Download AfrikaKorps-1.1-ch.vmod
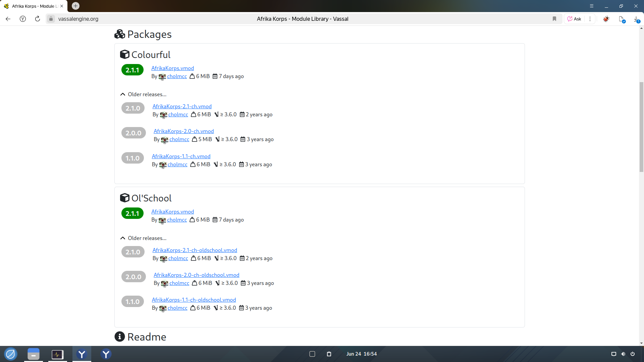The height and width of the screenshot is (362, 644). (181, 156)
